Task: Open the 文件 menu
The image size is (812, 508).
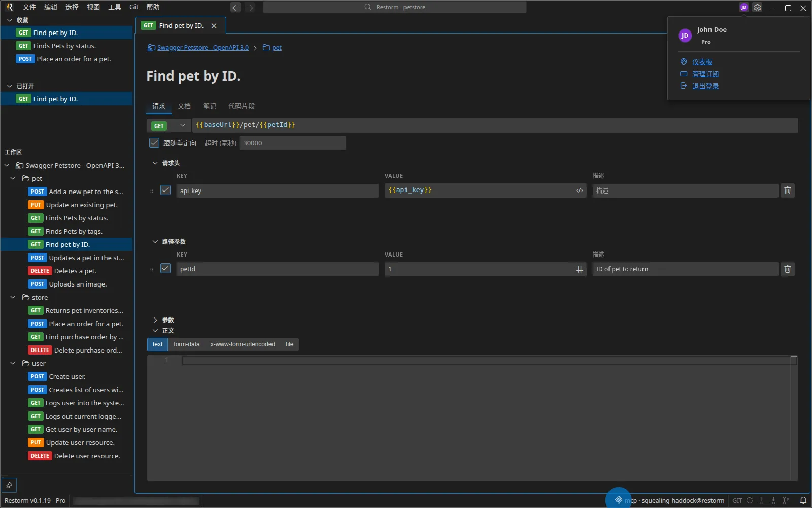Action: (29, 7)
